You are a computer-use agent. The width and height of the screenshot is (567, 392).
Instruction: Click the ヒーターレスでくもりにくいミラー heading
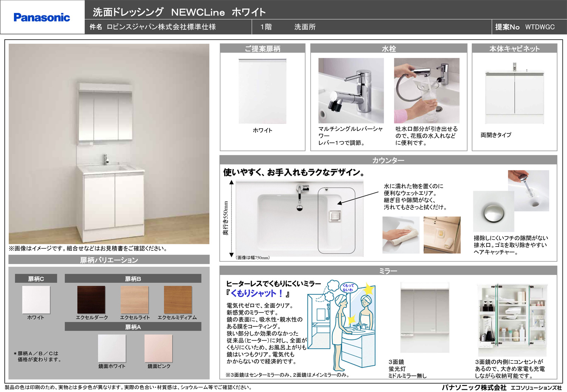274,284
